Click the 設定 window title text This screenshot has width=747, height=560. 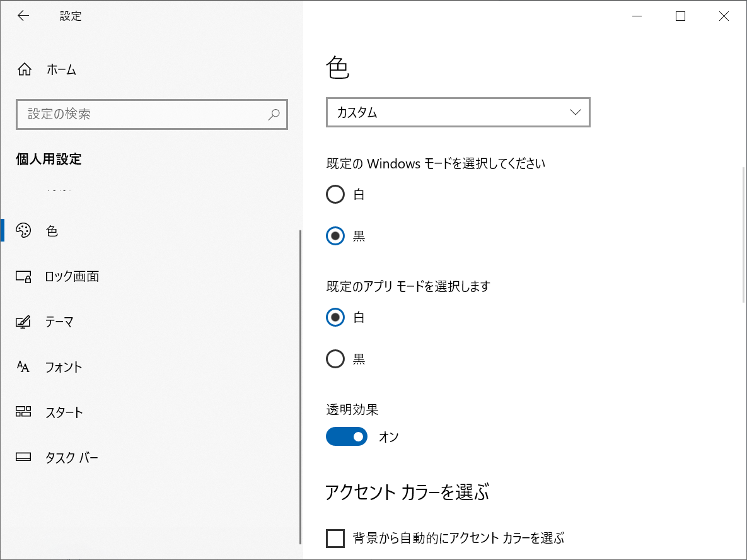(71, 16)
